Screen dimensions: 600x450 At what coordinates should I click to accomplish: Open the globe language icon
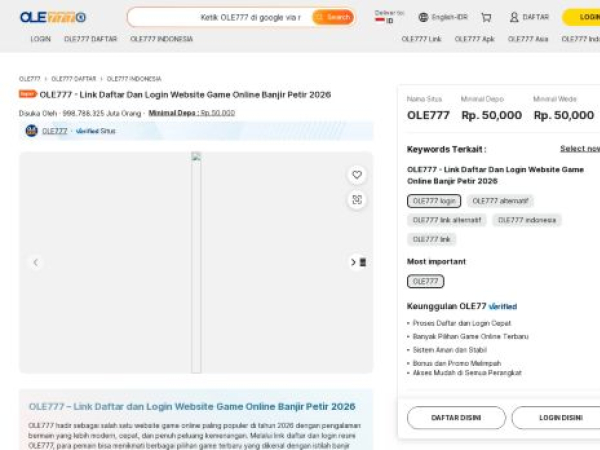(x=423, y=17)
